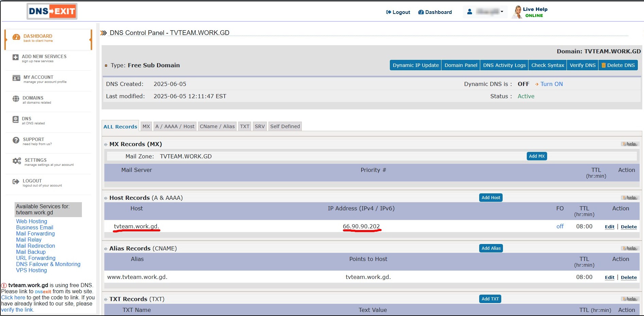Click the Support question mark icon
Image resolution: width=644 pixels, height=316 pixels.
[x=16, y=140]
